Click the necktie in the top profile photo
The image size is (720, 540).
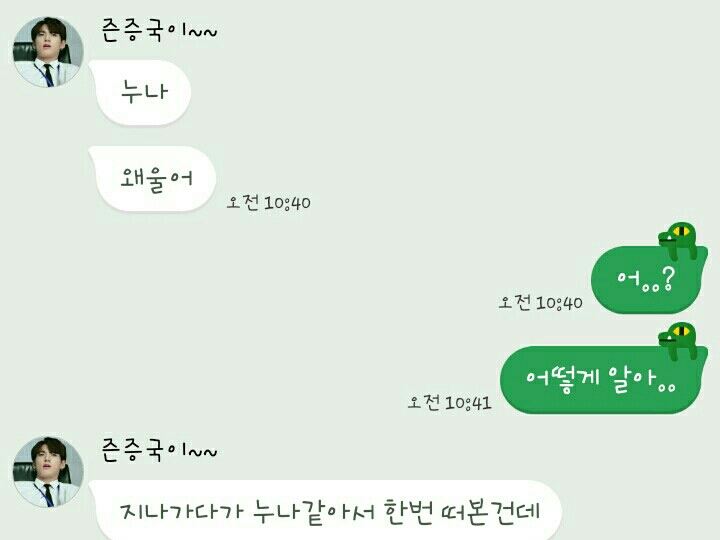[x=49, y=75]
